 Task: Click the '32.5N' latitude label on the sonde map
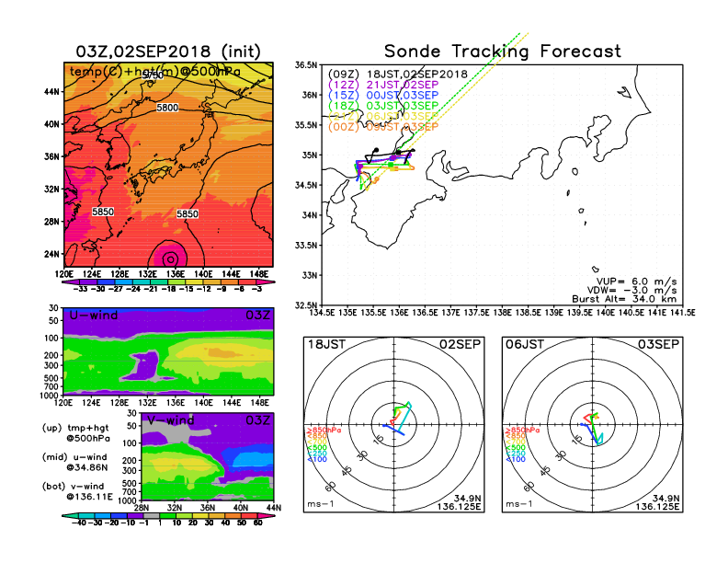[x=306, y=305]
